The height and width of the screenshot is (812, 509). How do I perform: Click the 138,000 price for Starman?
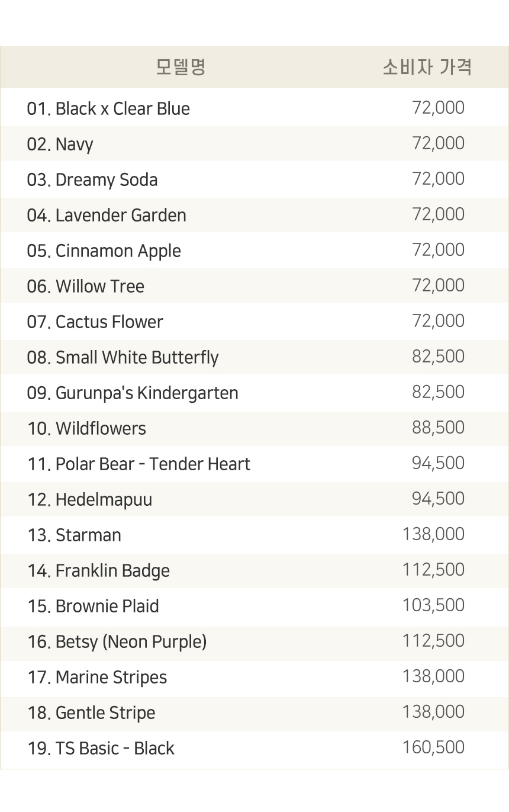(433, 534)
